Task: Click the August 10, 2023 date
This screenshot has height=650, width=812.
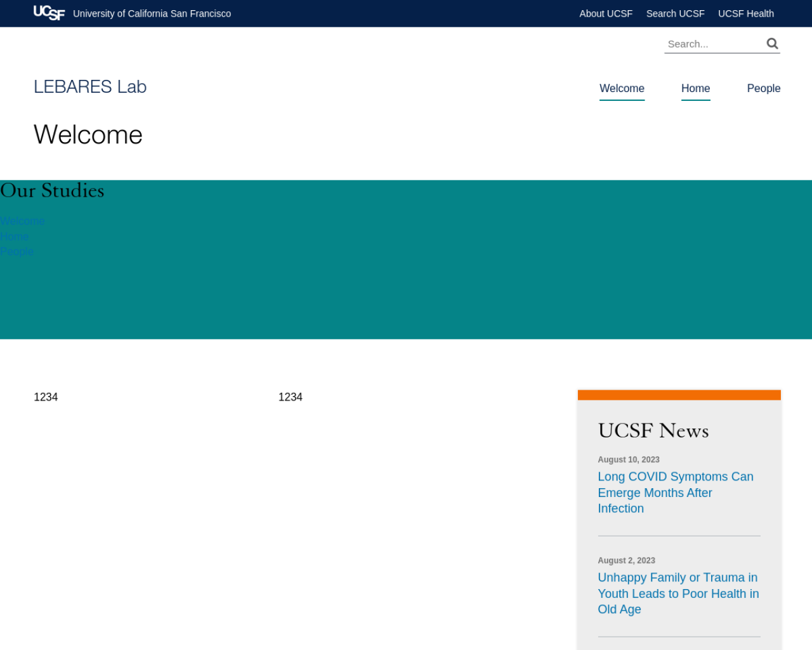Action: (x=629, y=460)
